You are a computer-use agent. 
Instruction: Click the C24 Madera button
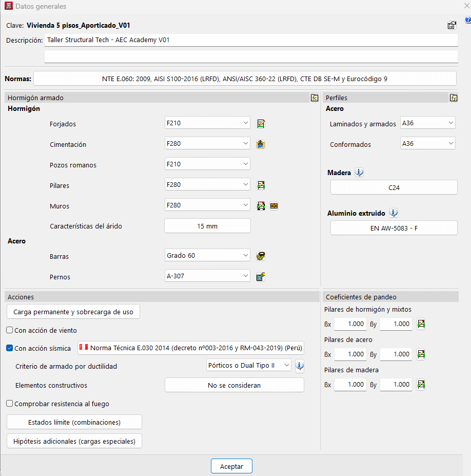[394, 187]
